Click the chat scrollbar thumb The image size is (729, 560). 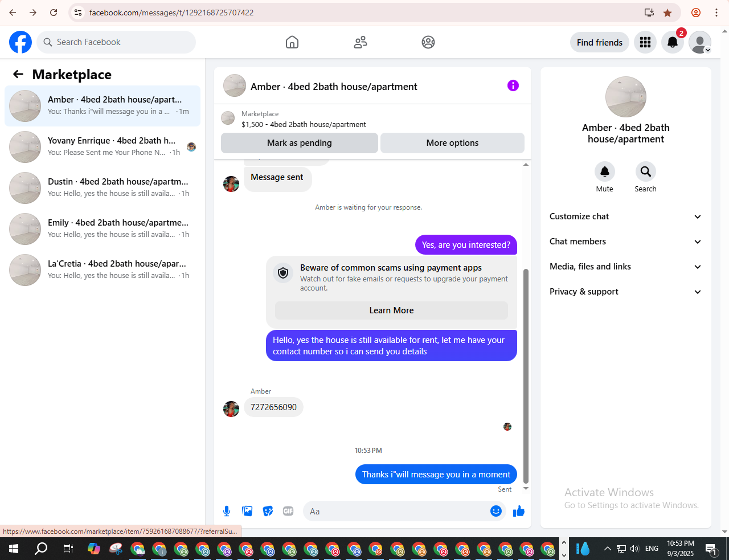point(526,376)
